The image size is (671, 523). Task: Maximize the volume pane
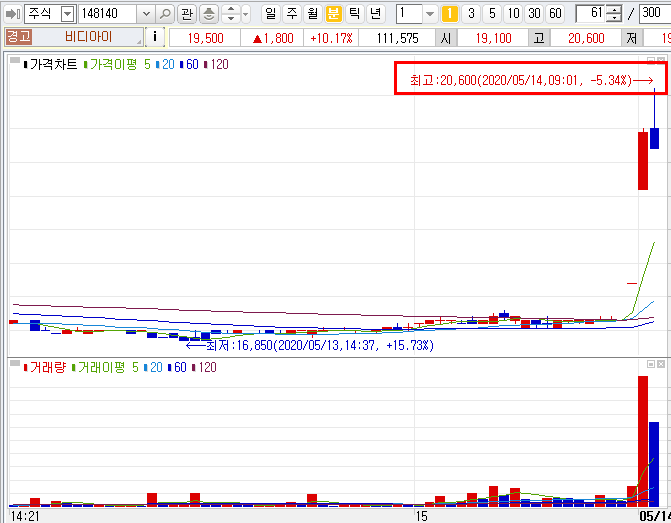[651, 364]
